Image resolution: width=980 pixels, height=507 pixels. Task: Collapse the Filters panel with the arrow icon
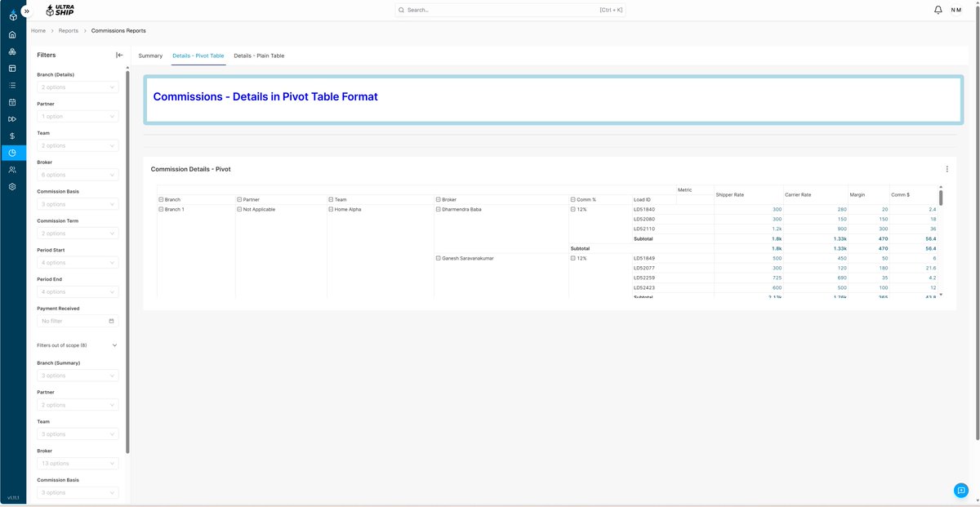pos(119,55)
